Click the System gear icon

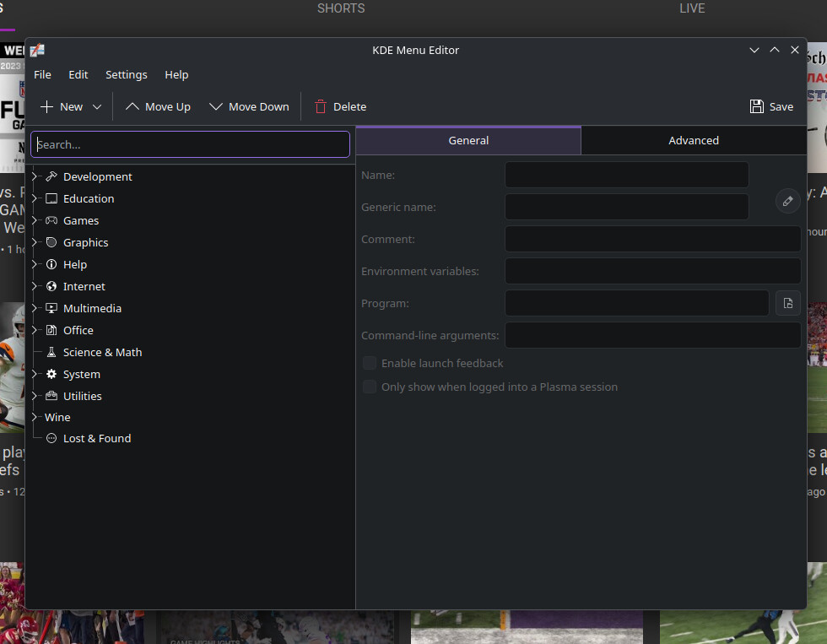click(51, 374)
